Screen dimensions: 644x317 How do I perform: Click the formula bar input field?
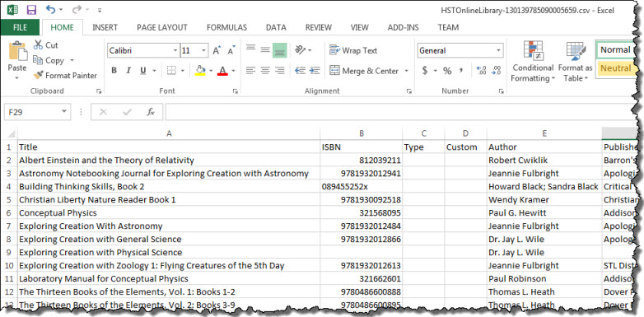click(399, 112)
